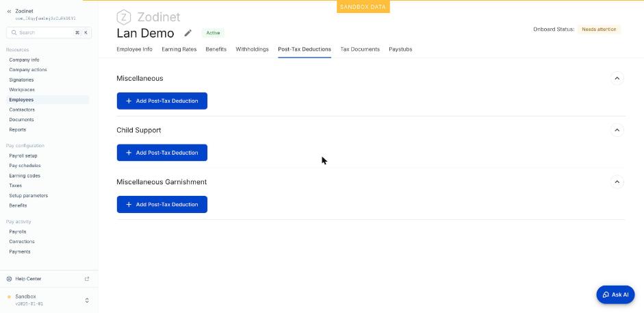The height and width of the screenshot is (313, 644).
Task: Open Benefits in Pay configuration sidebar
Action: tap(18, 205)
